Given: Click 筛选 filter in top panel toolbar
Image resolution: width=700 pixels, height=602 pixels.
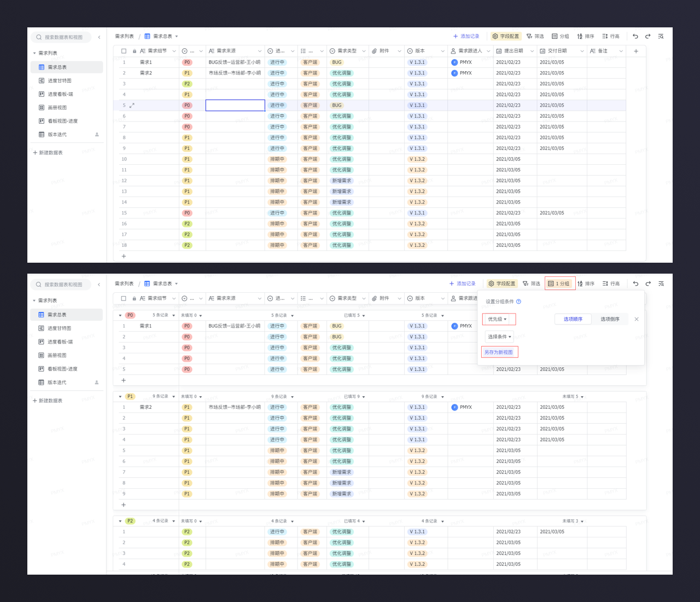Looking at the screenshot, I should 535,36.
